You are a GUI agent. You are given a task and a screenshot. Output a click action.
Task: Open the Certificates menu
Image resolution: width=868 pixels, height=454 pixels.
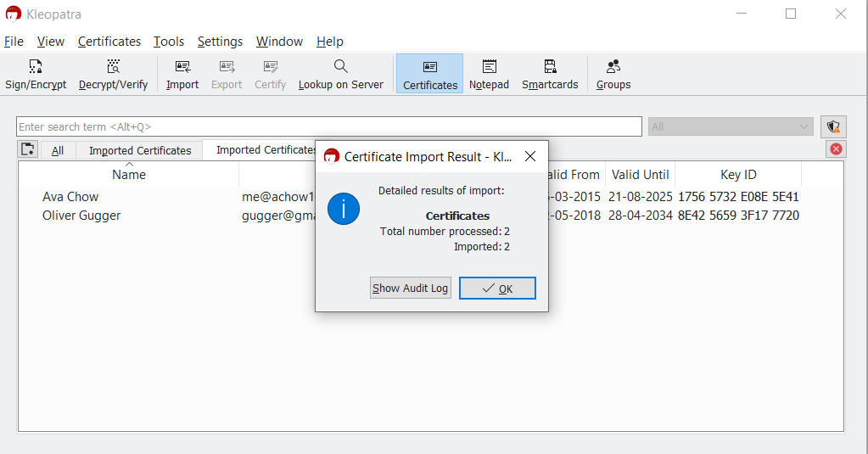[x=109, y=42]
